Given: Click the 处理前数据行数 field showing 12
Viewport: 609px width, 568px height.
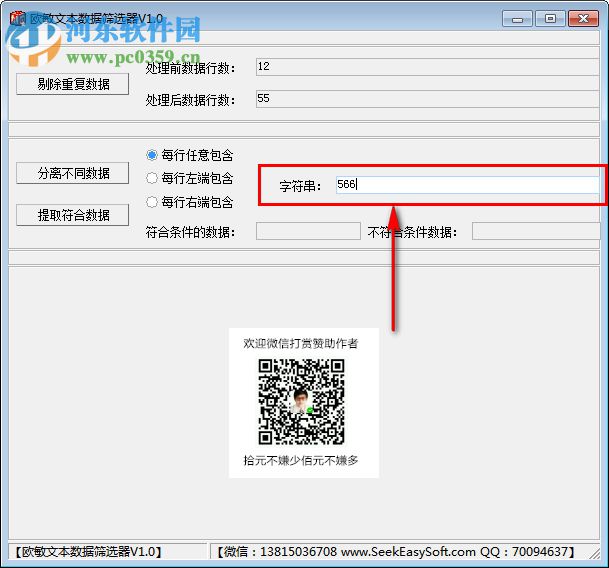Looking at the screenshot, I should (x=427, y=67).
